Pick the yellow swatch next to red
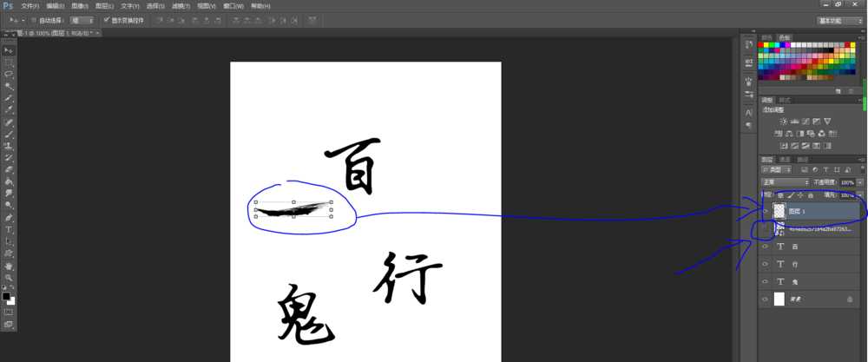This screenshot has width=868, height=362. (766, 45)
